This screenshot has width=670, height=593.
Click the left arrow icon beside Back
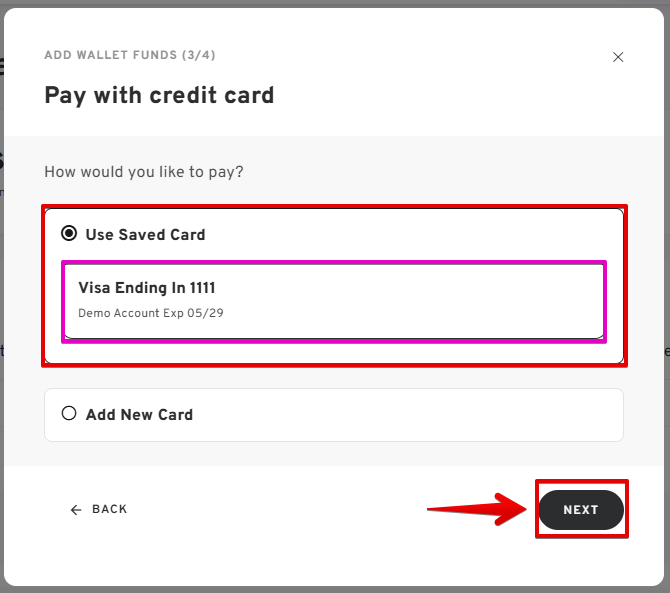(76, 510)
